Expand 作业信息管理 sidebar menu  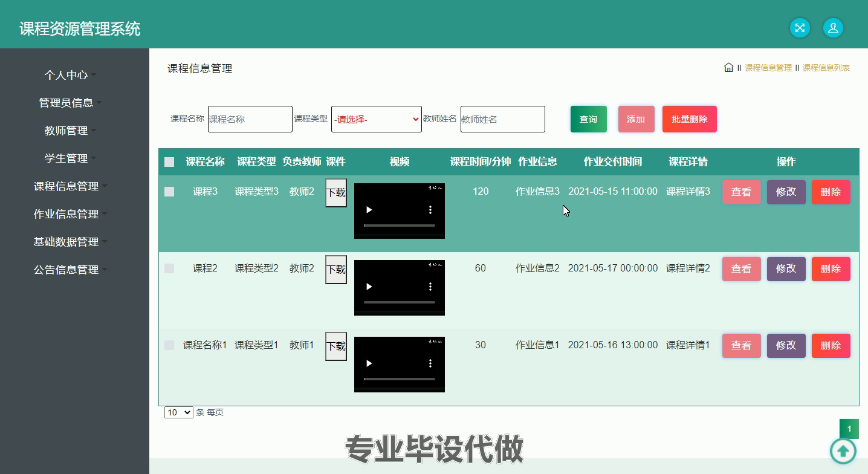click(70, 214)
